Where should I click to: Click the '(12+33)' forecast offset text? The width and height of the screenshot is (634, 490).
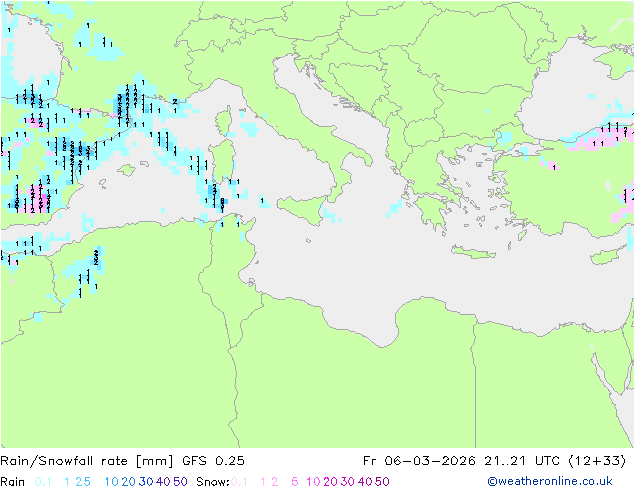[x=597, y=461]
